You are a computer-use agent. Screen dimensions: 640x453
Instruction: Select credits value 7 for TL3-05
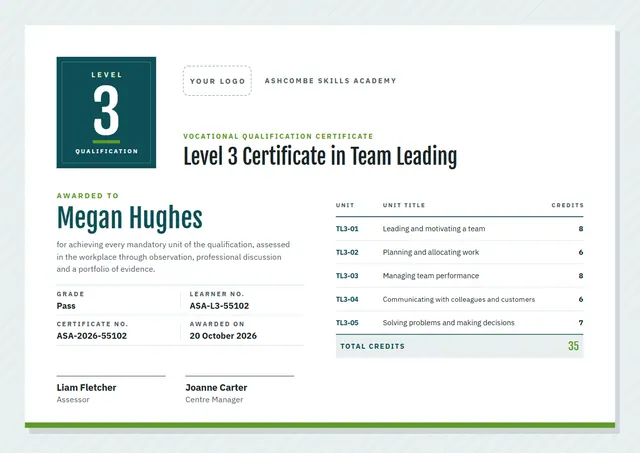581,323
